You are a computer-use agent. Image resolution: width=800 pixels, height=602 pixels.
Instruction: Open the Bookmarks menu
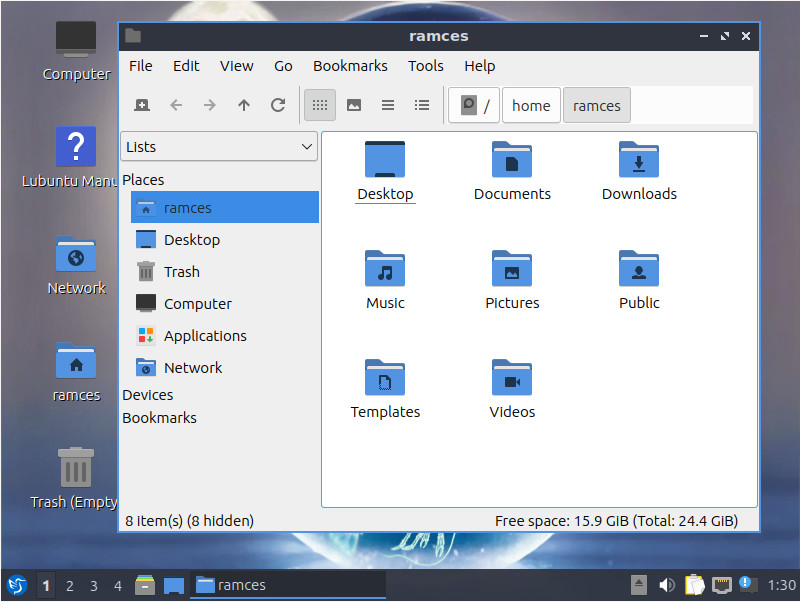coord(350,66)
